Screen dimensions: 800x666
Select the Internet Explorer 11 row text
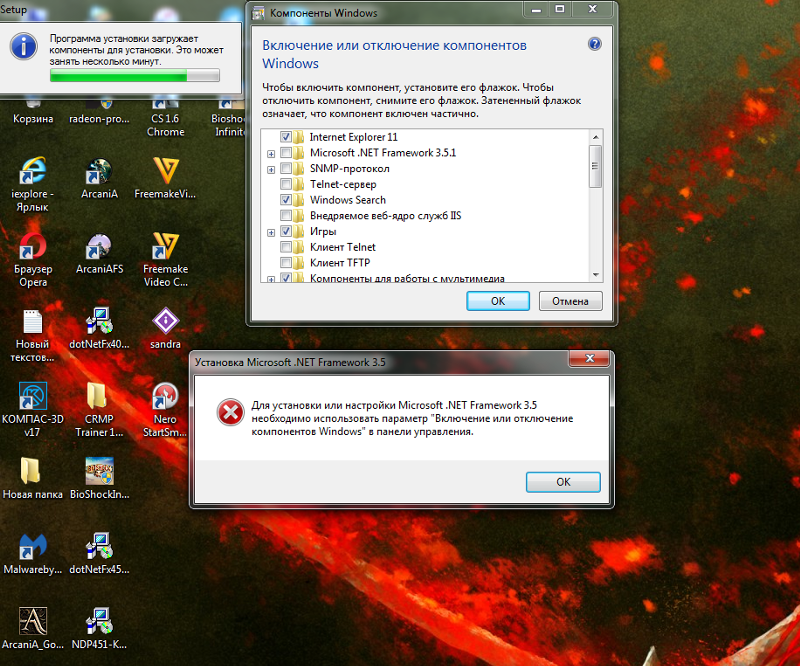(x=353, y=137)
